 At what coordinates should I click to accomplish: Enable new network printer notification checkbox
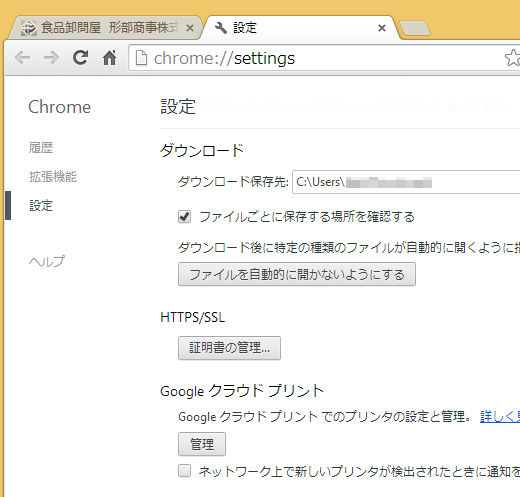click(184, 471)
